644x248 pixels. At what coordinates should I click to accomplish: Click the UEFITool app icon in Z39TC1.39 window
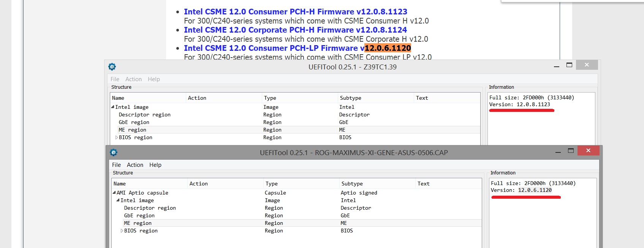(x=112, y=67)
